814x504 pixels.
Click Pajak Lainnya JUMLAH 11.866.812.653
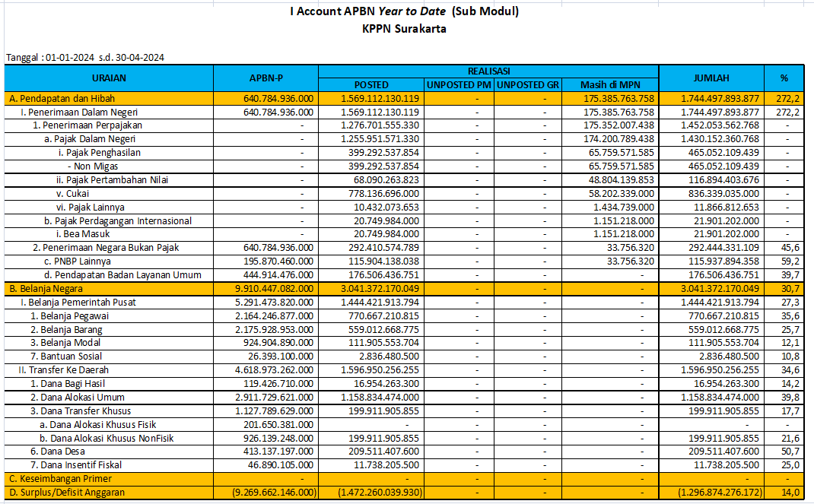tap(727, 208)
